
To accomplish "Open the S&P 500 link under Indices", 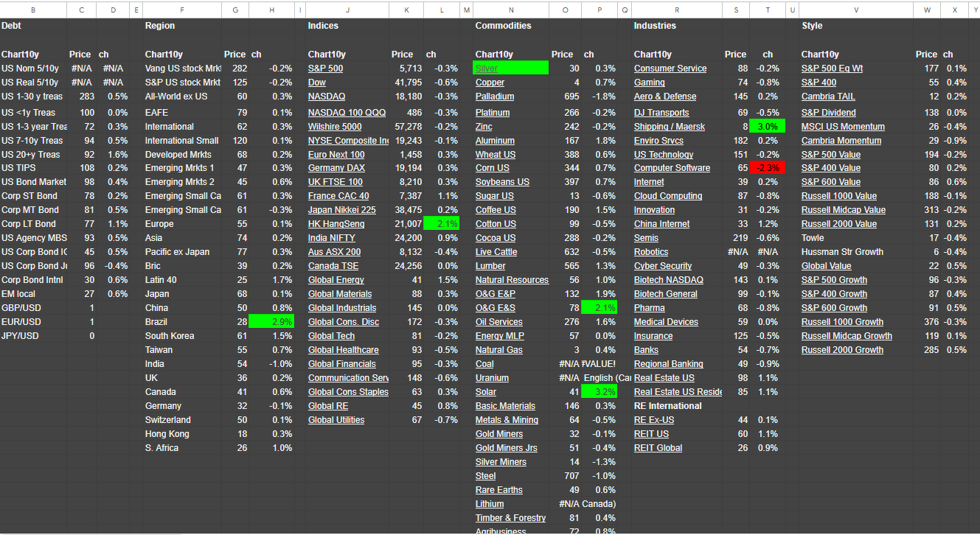I will point(325,69).
